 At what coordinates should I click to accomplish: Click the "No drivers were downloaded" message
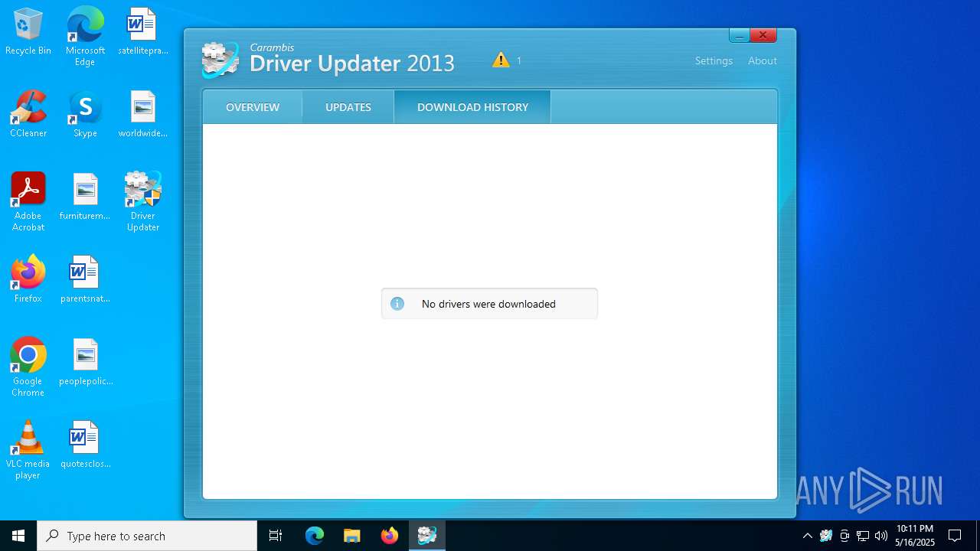coord(488,304)
